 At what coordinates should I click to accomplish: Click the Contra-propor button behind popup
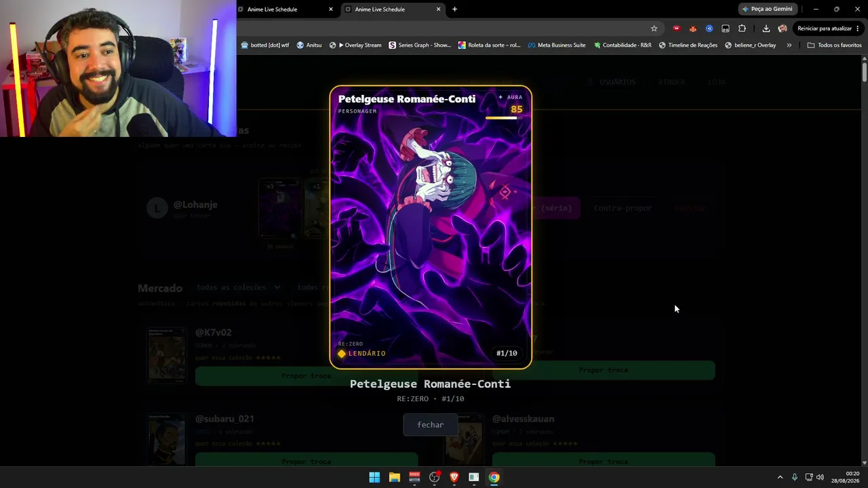623,208
